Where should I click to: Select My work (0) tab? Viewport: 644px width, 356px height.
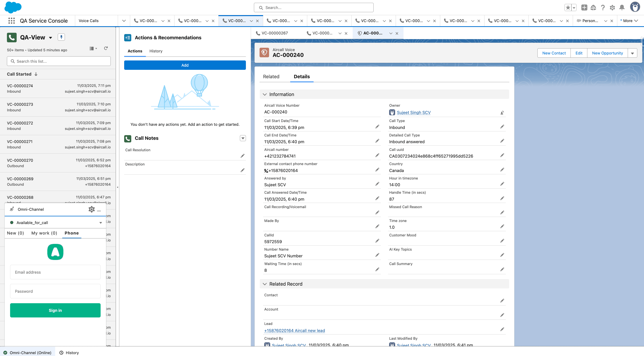(x=44, y=233)
